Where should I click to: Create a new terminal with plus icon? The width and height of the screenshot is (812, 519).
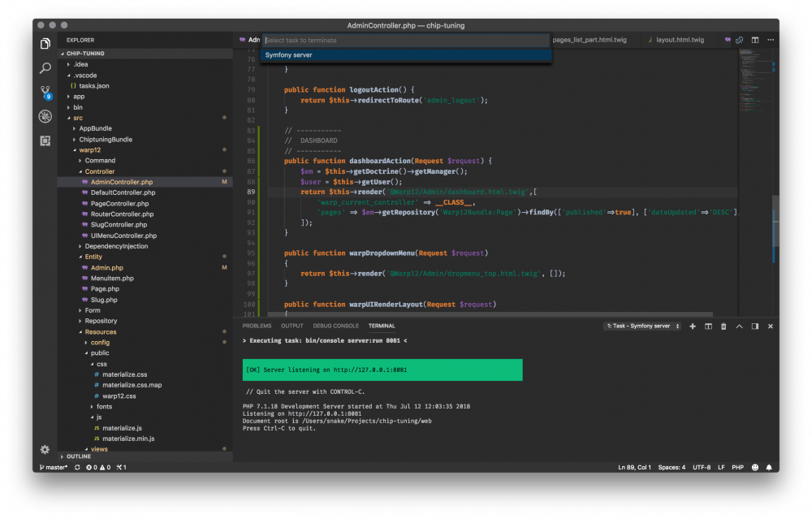tap(693, 326)
